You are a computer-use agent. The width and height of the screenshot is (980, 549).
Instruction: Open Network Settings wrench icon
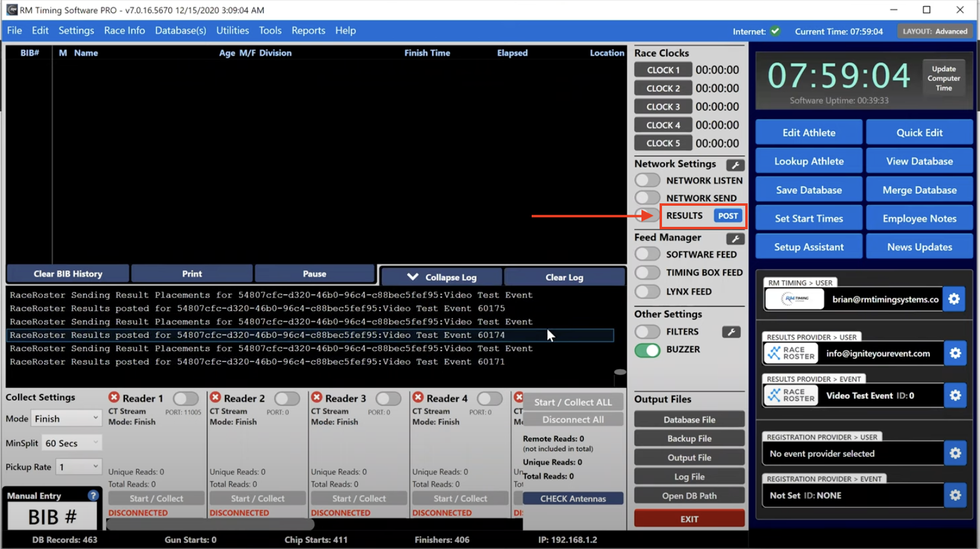click(x=734, y=165)
